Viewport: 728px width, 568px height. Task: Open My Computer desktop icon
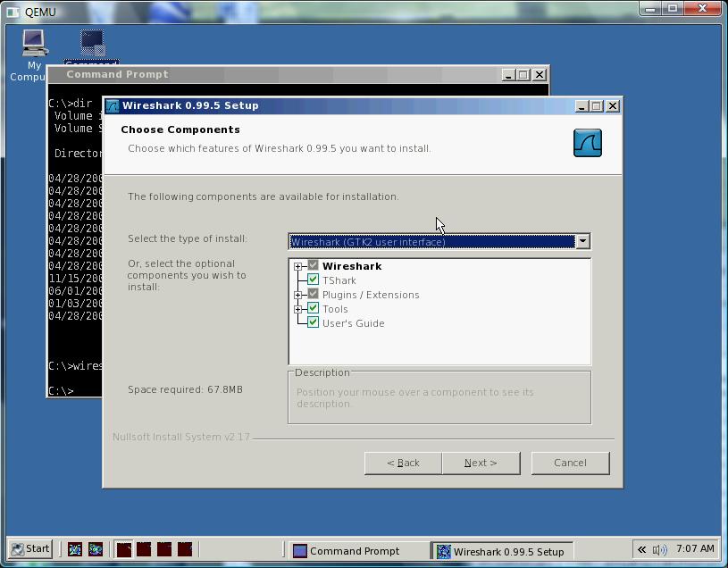click(34, 45)
